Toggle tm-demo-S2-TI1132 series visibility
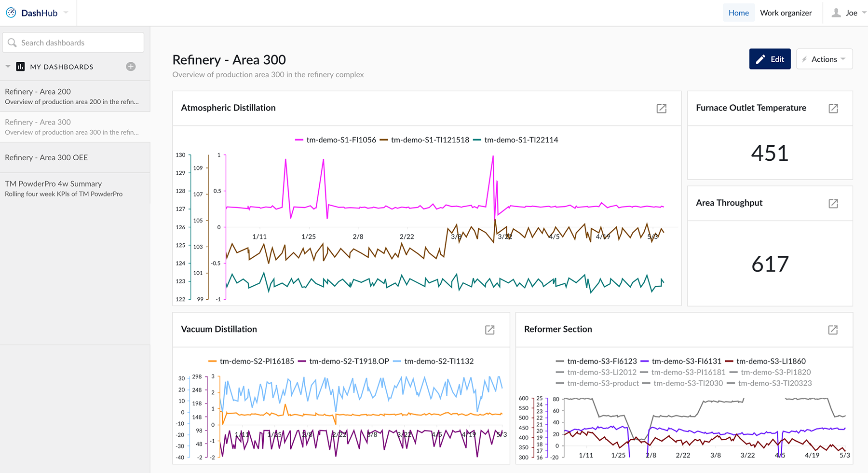The height and width of the screenshot is (473, 868). (x=438, y=361)
